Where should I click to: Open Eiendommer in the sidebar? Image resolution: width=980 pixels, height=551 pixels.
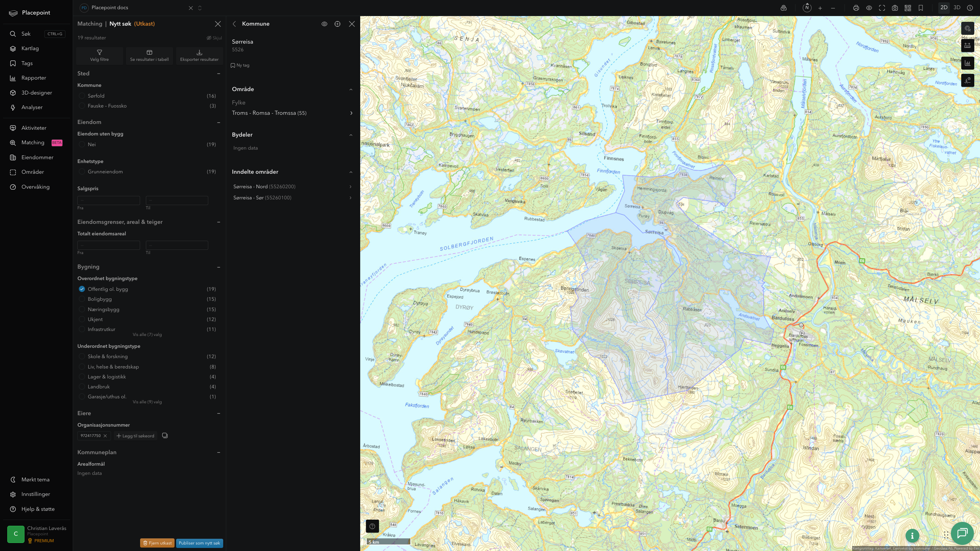(x=37, y=157)
